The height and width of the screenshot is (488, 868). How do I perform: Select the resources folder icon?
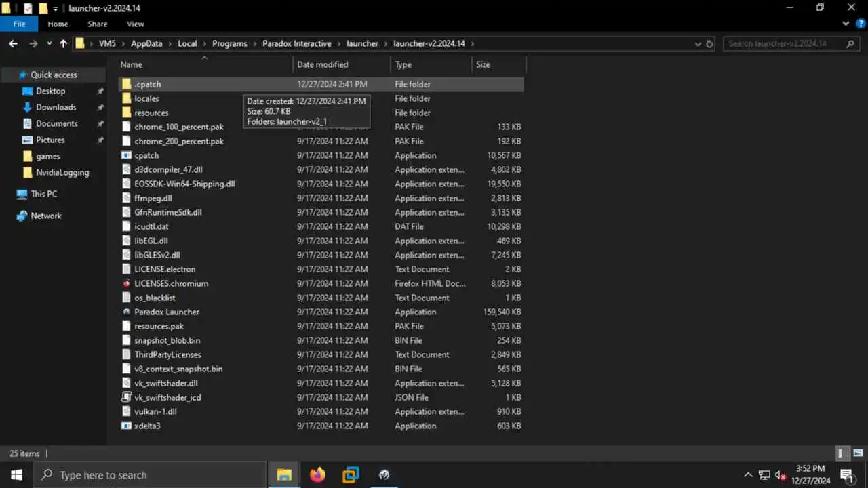[127, 113]
